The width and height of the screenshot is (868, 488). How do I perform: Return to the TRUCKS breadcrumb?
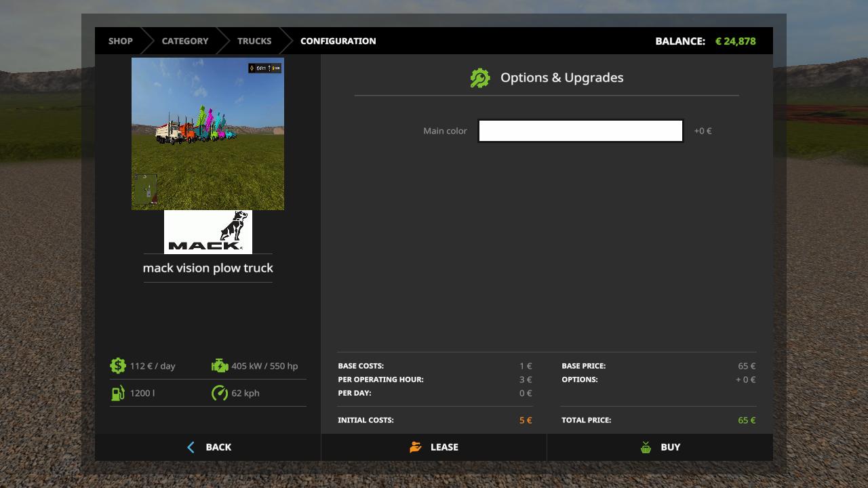click(254, 41)
